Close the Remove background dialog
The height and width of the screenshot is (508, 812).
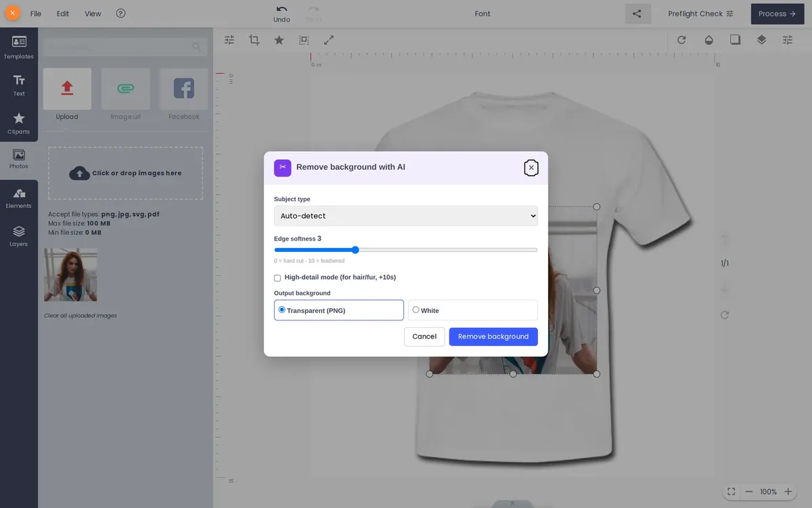coord(531,167)
